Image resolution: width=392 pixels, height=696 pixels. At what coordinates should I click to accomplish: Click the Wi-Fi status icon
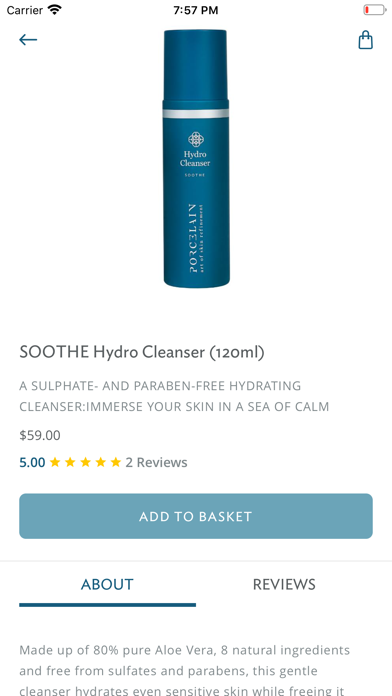[x=55, y=10]
